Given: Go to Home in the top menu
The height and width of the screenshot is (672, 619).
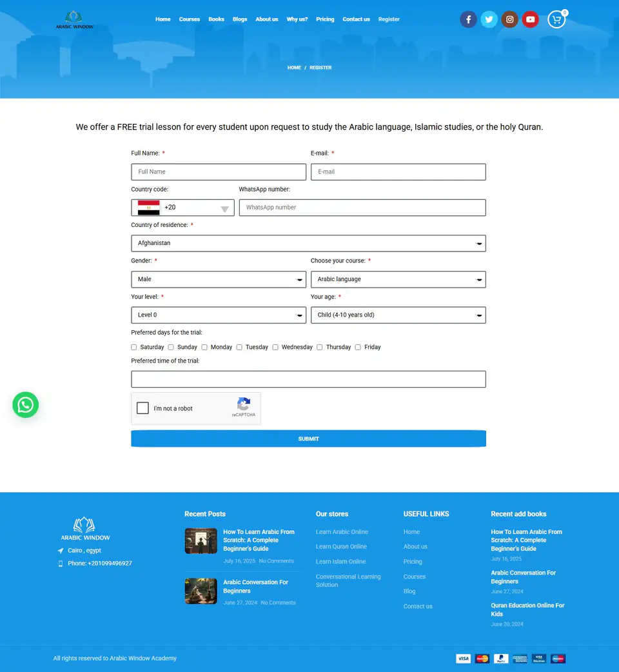Looking at the screenshot, I should [x=162, y=19].
